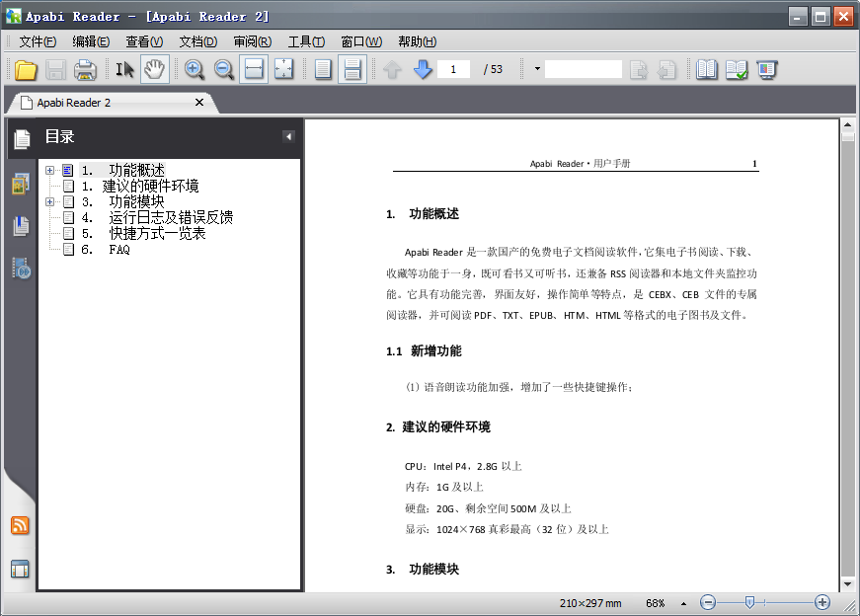Click the scroll down arrow
860x616 pixels.
click(847, 584)
